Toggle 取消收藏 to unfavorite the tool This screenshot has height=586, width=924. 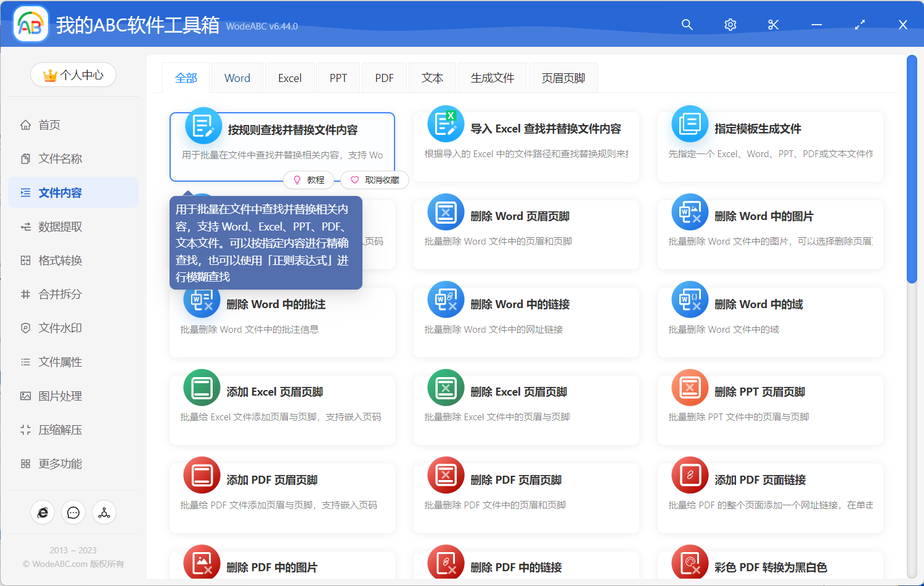(x=375, y=180)
